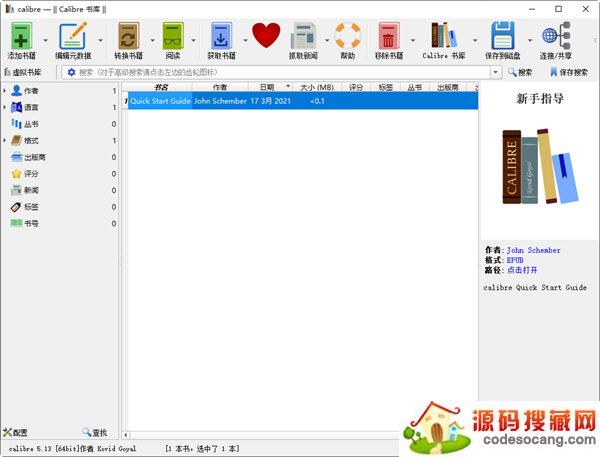
Task: Expand the Formats (格式) tree node
Action: 5,140
